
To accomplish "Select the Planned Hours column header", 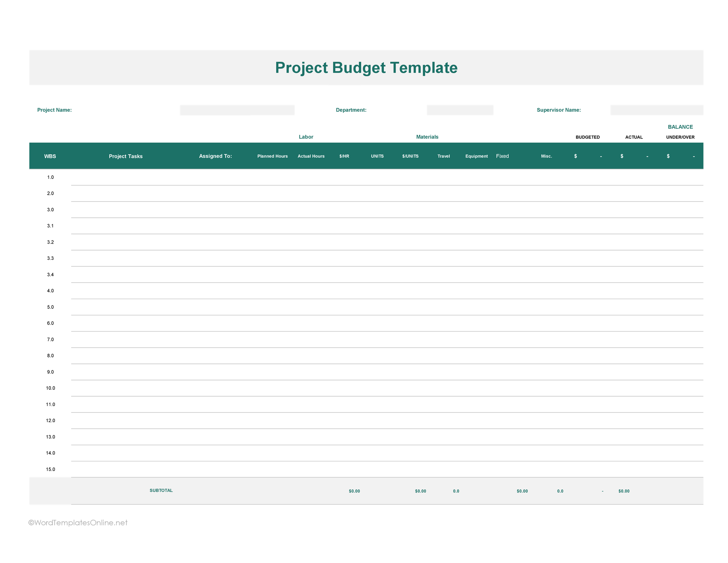I will 273,156.
